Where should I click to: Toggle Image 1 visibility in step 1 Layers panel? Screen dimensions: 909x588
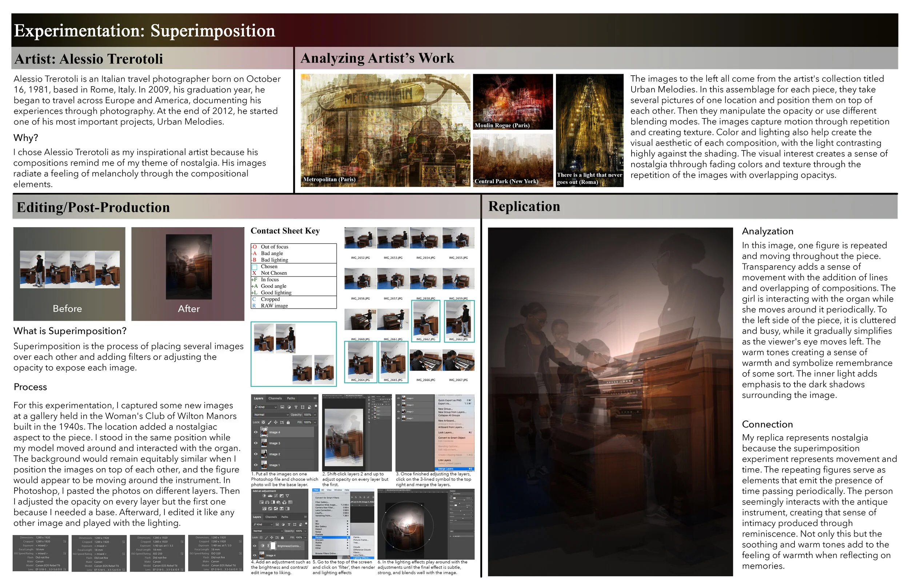tap(256, 465)
